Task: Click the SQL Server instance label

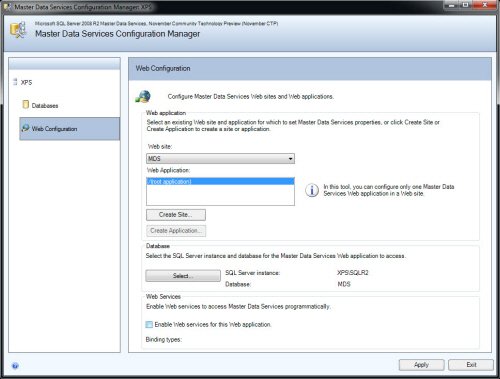Action: (x=252, y=273)
